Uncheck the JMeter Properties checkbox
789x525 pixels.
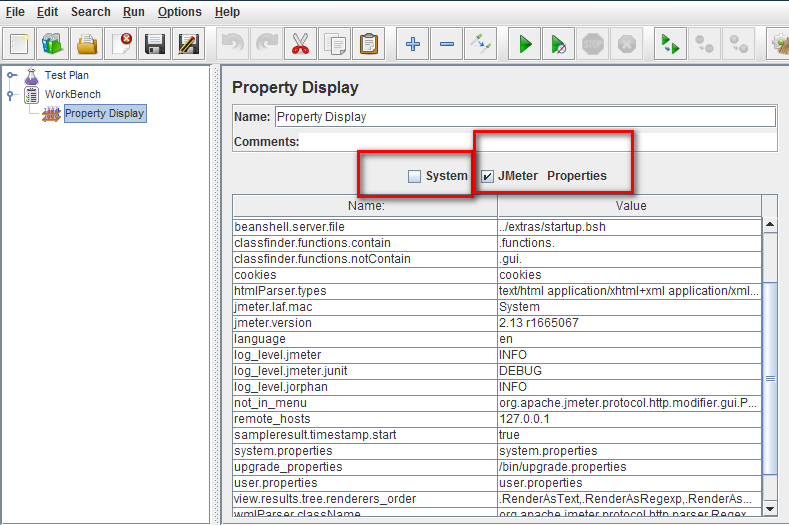488,176
